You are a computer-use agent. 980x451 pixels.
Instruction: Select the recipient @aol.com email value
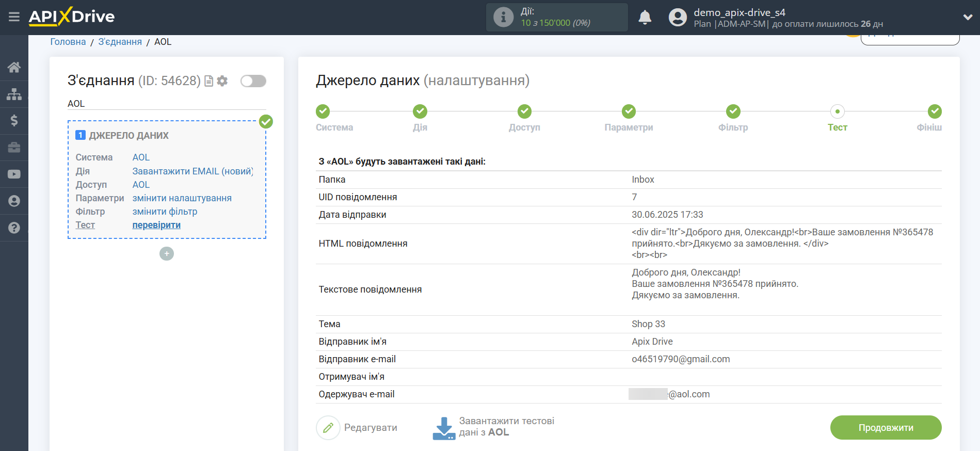tap(669, 394)
